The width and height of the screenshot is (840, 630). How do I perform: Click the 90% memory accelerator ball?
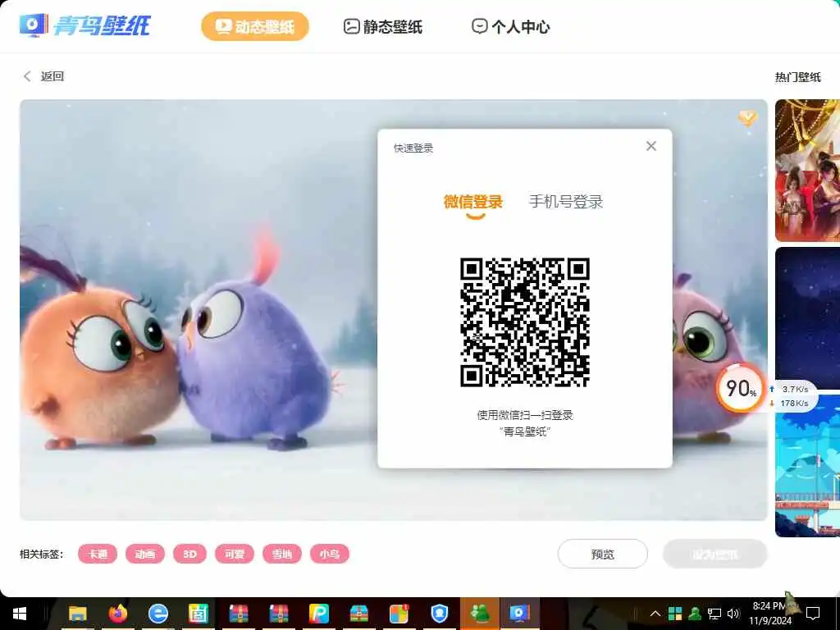740,388
